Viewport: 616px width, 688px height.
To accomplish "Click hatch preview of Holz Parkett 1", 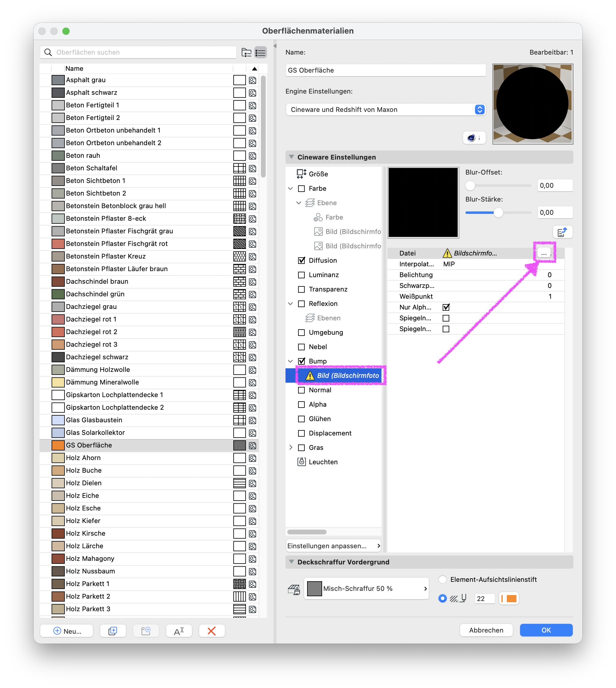I will [x=239, y=584].
